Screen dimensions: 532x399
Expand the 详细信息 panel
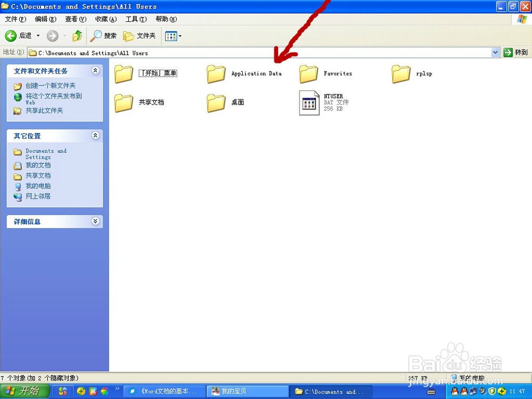pos(95,221)
